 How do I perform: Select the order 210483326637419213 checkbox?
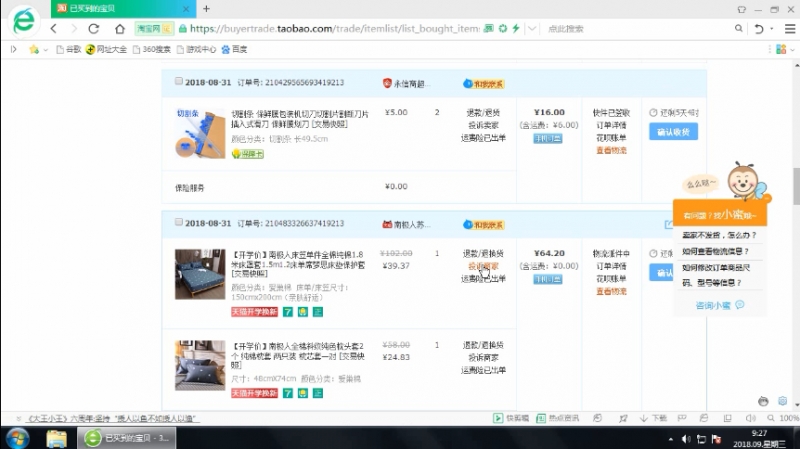click(x=179, y=222)
